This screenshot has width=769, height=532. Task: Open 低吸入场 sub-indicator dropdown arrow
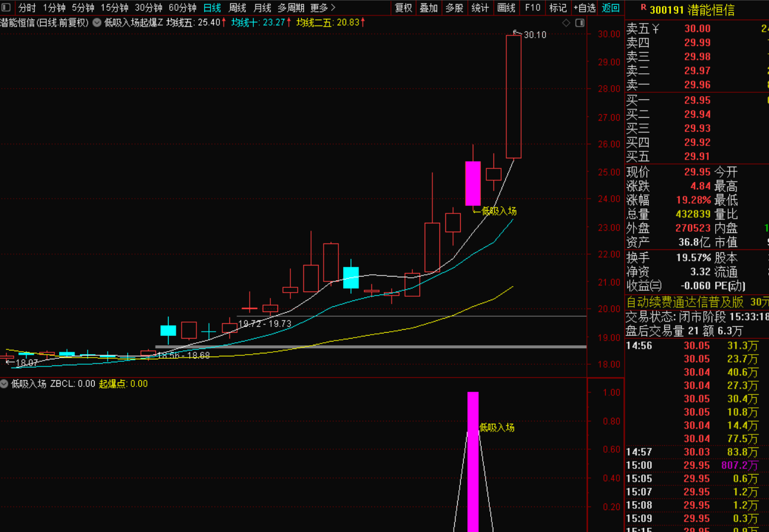click(5, 384)
